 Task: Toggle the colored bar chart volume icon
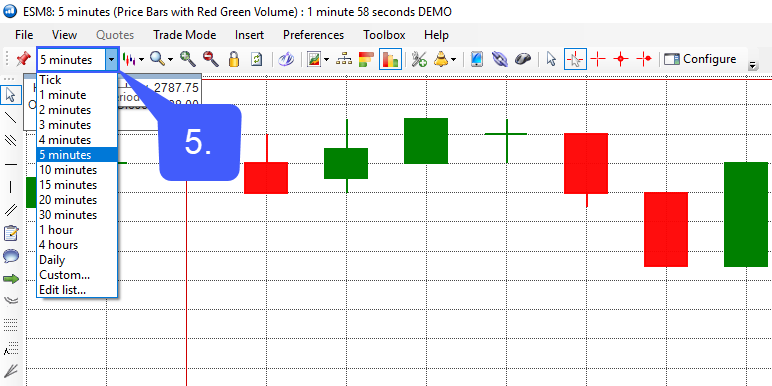pos(390,60)
